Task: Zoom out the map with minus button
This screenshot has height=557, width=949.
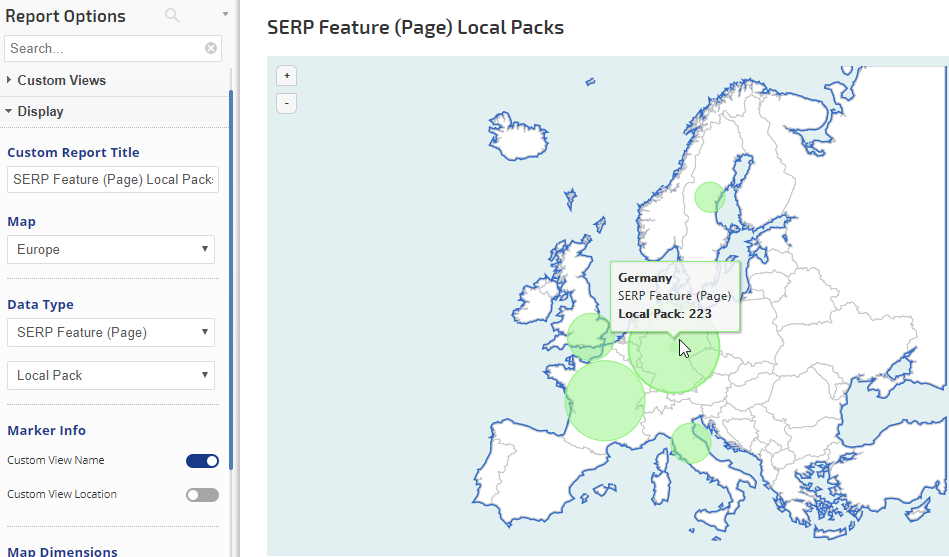Action: pyautogui.click(x=287, y=103)
